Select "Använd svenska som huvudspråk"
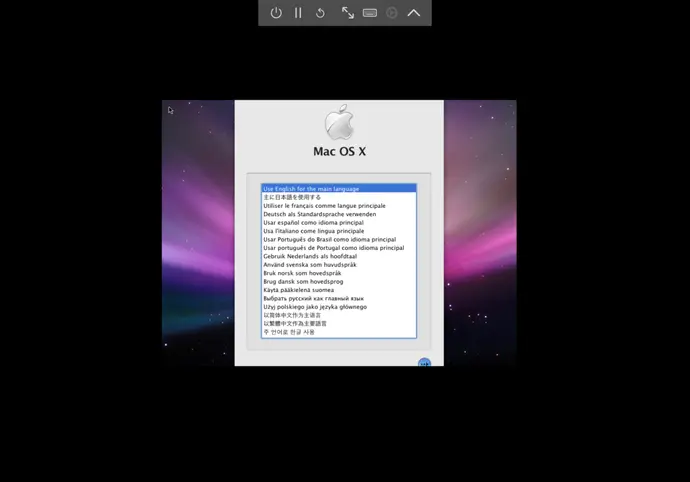Viewport: 690px width, 482px height. coord(339,265)
